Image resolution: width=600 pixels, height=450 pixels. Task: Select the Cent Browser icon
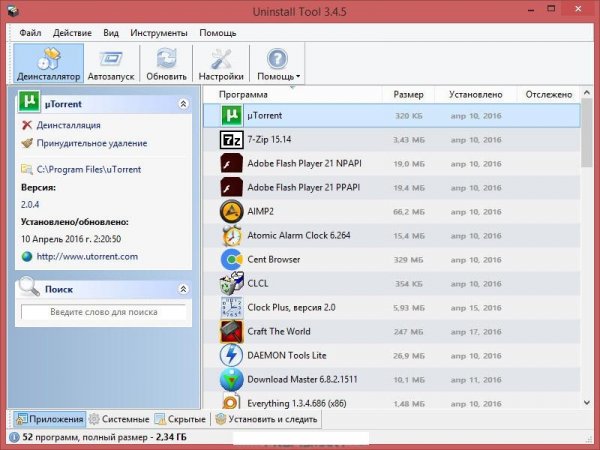pos(232,259)
